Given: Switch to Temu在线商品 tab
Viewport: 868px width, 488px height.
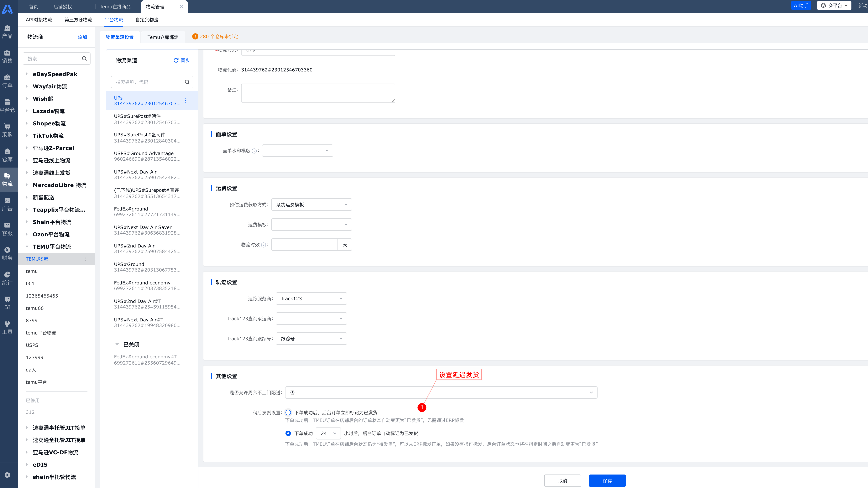Looking at the screenshot, I should (x=115, y=6).
